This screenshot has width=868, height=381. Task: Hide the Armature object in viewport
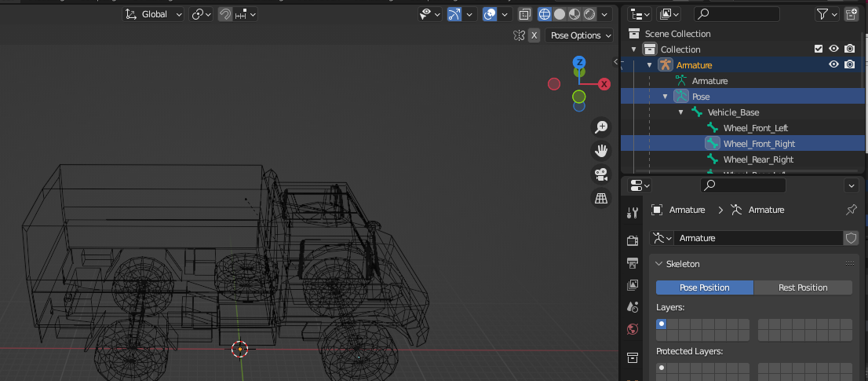pos(833,64)
